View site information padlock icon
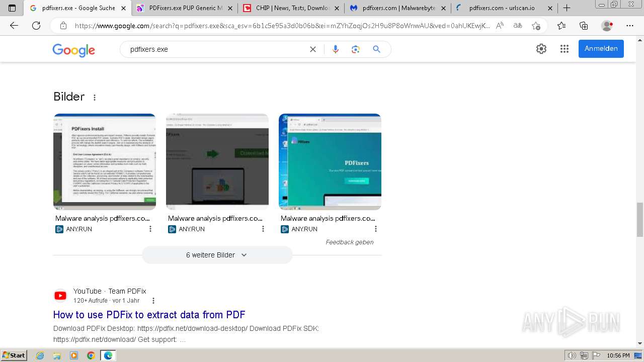Screen dimensions: 644x362 tap(63, 26)
